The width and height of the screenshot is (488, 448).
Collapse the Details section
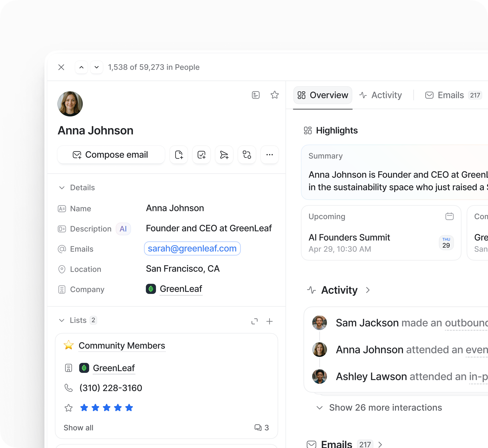(x=62, y=188)
